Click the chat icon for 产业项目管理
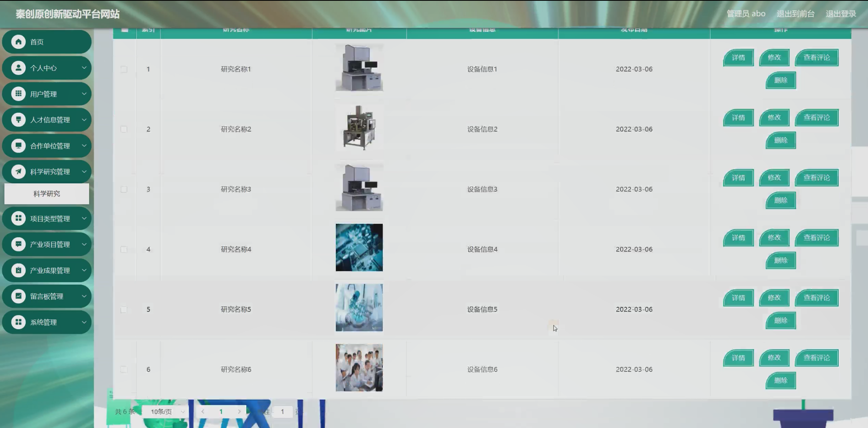This screenshot has height=428, width=868. click(18, 244)
